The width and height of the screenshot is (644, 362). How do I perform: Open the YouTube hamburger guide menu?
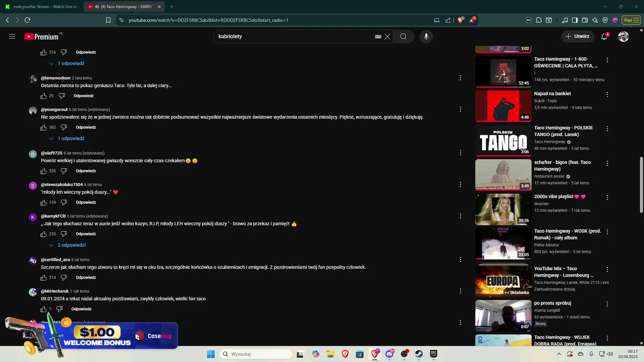12,37
